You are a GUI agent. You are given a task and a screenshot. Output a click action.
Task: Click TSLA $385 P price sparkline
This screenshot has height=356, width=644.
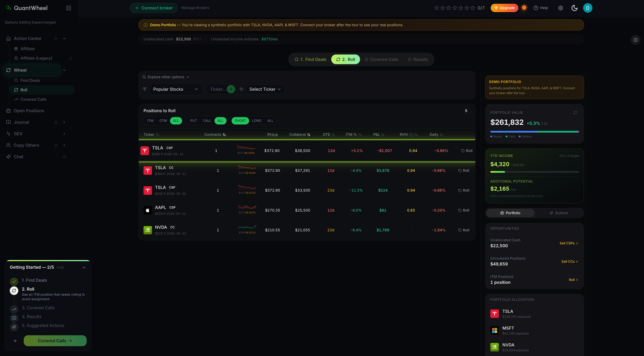tap(246, 148)
